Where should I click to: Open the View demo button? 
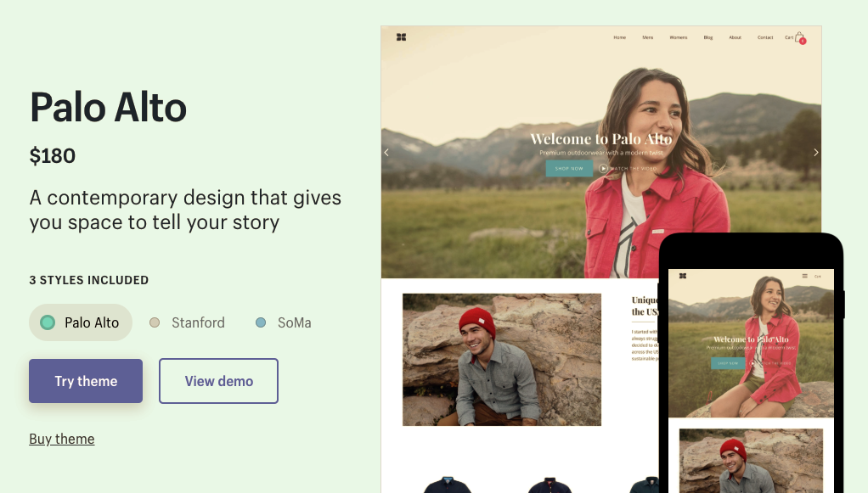coord(218,381)
